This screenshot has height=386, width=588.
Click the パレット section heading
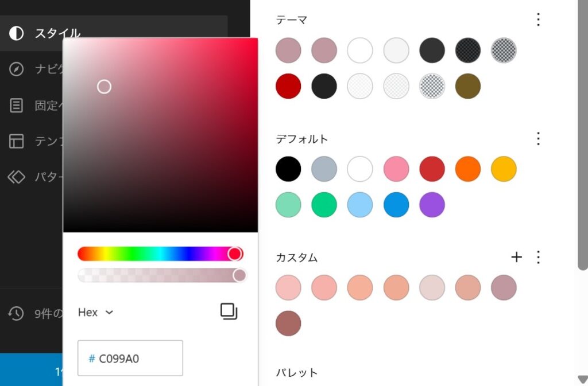coord(297,373)
